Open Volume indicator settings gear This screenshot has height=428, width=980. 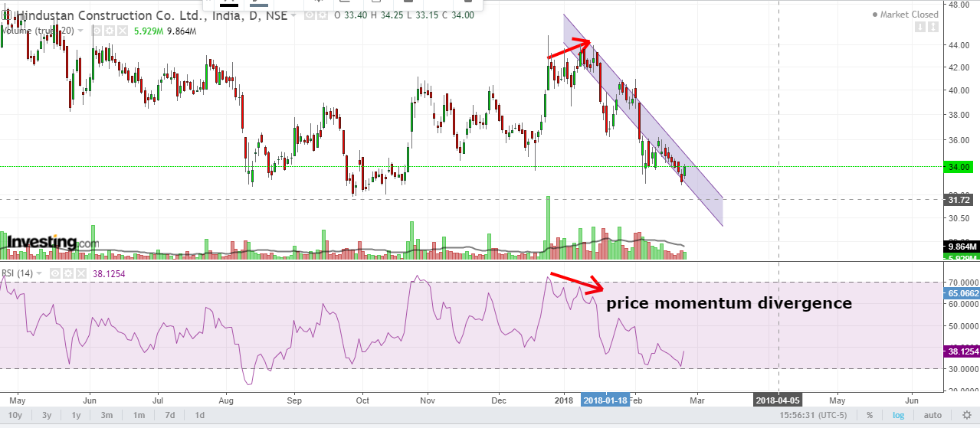coord(109,31)
